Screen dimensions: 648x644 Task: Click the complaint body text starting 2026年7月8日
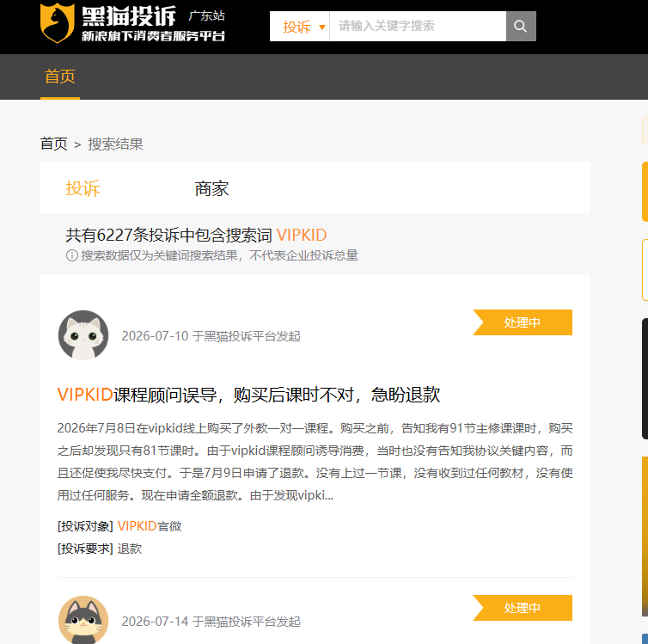point(315,462)
